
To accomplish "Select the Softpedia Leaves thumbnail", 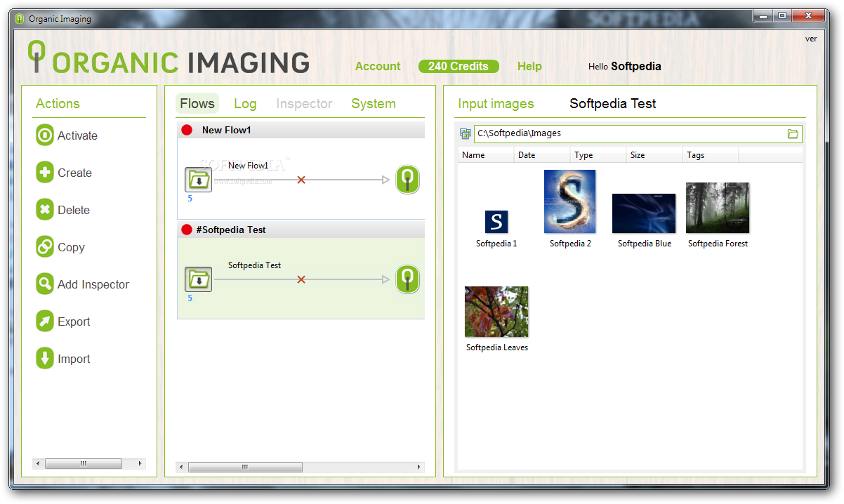I will click(x=496, y=312).
